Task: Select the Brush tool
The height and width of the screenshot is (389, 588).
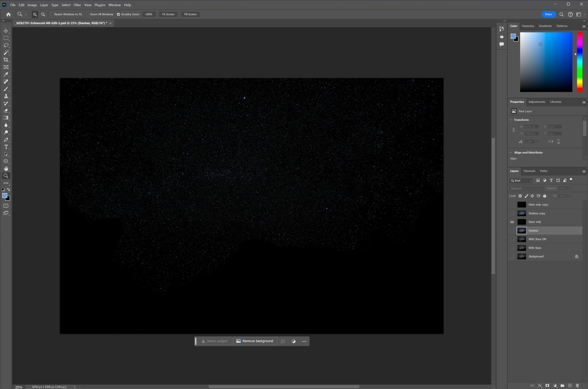Action: pos(6,89)
